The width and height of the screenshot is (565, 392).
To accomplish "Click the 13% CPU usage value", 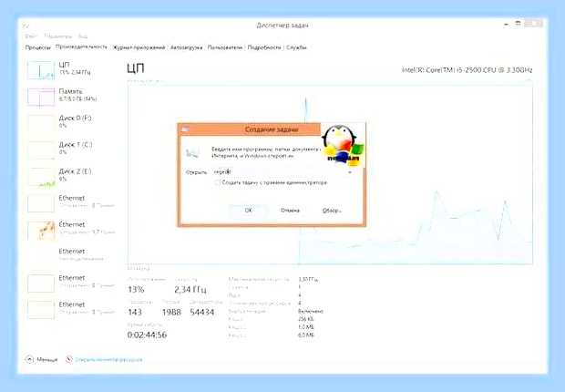I will pyautogui.click(x=136, y=289).
